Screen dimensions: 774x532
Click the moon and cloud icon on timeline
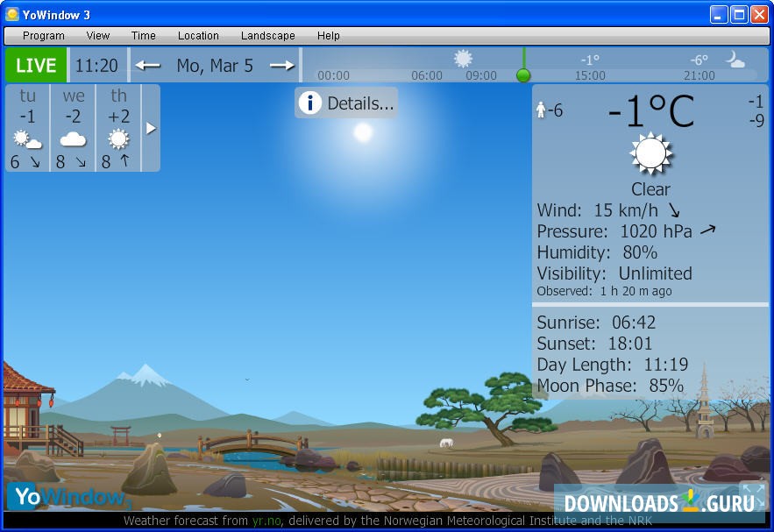coord(735,60)
